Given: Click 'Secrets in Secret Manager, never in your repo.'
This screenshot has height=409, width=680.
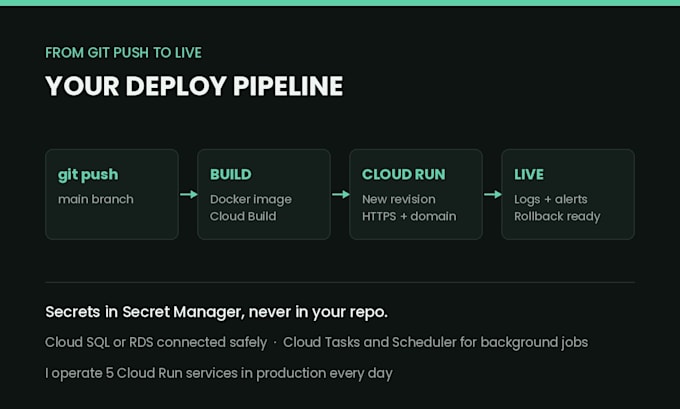Looking at the screenshot, I should pyautogui.click(x=216, y=312).
